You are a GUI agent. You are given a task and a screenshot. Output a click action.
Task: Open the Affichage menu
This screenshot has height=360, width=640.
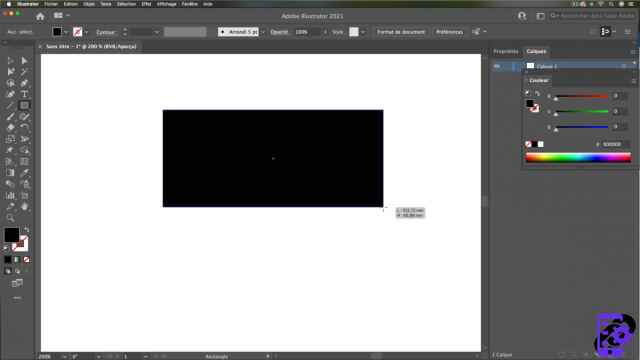167,4
